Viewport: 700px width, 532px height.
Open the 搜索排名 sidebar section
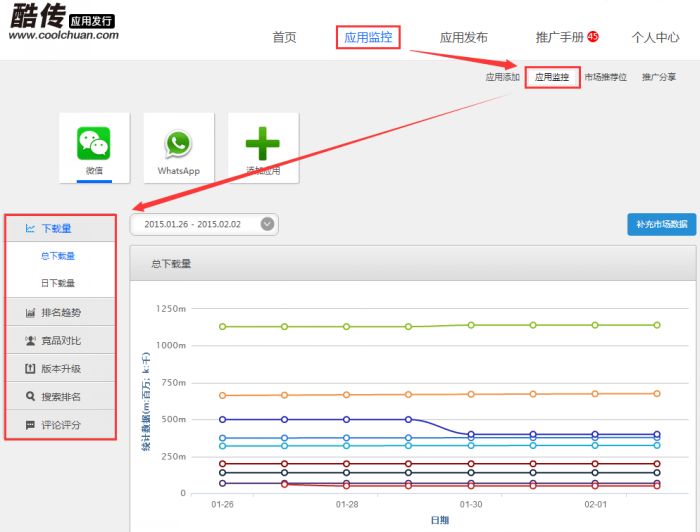coord(60,396)
